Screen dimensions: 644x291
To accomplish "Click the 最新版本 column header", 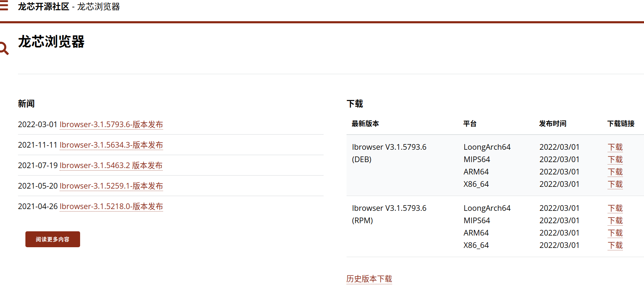I will click(x=365, y=124).
